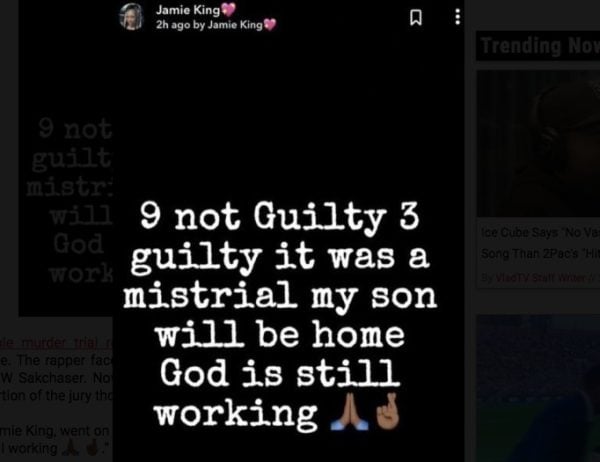Open the lower trending article thumbnail
600x462 pixels.
[538, 388]
